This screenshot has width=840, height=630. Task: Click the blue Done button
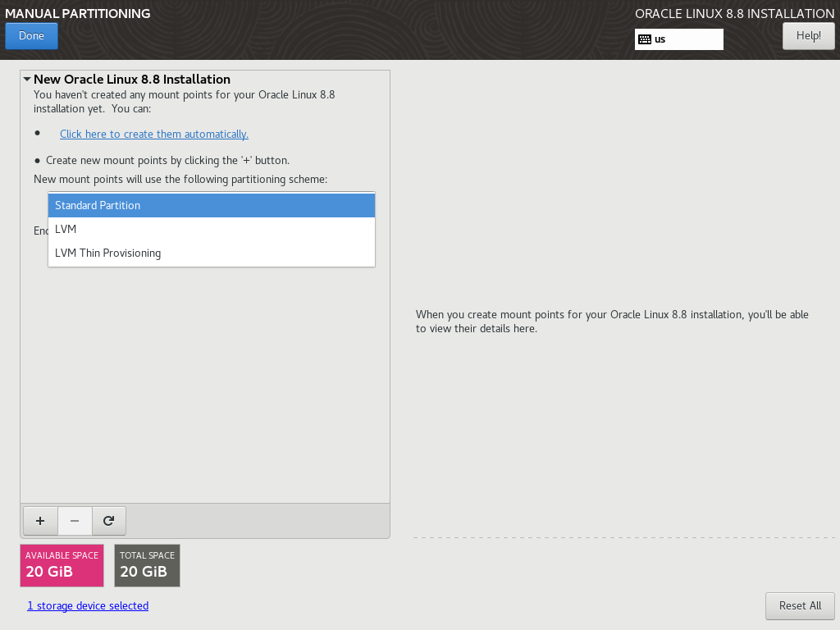click(32, 36)
